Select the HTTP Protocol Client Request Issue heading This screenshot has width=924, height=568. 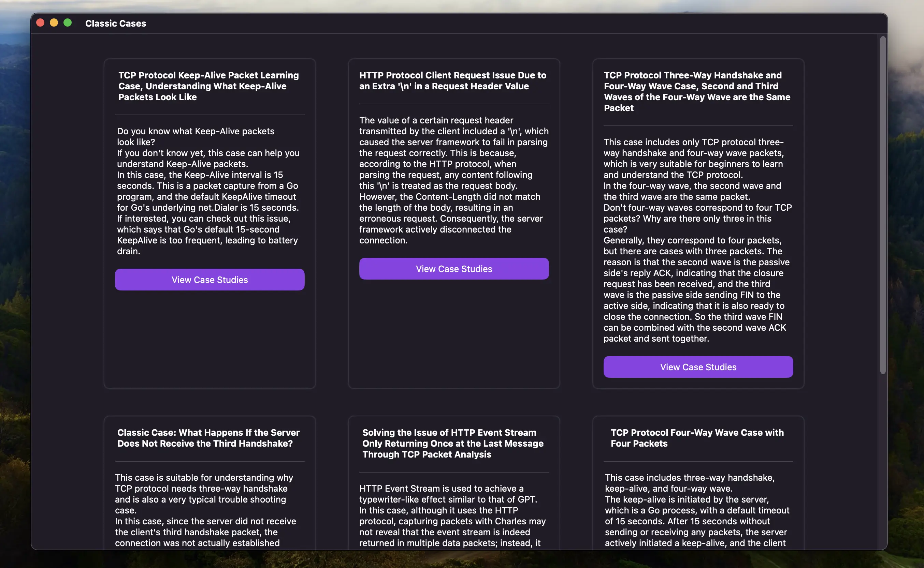(x=452, y=81)
